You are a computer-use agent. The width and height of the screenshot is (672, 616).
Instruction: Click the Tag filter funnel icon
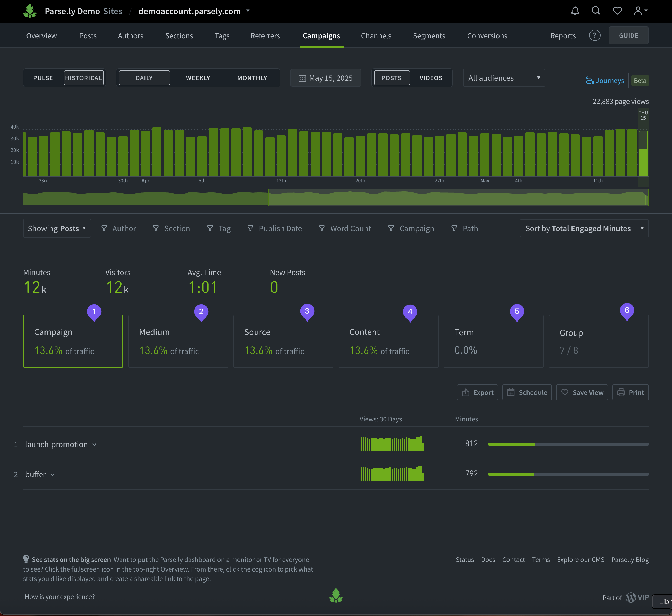210,228
